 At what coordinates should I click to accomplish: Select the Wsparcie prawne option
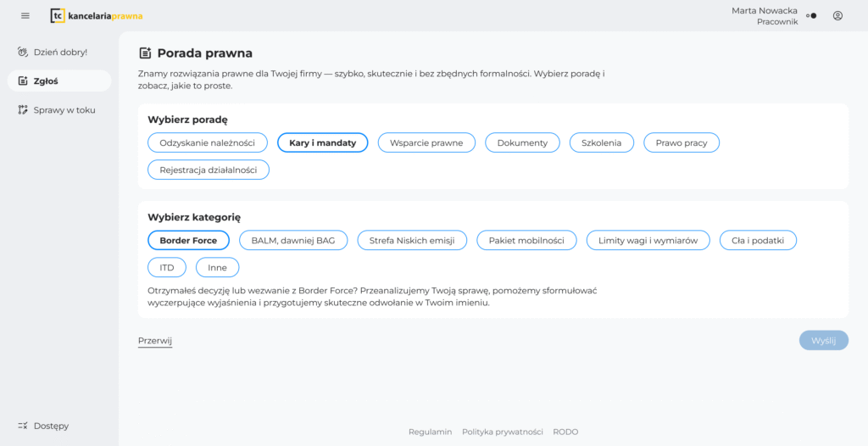[x=426, y=142]
